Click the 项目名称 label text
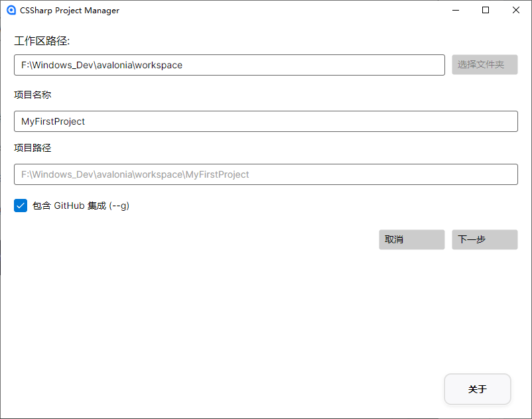The height and width of the screenshot is (419, 532). 33,95
